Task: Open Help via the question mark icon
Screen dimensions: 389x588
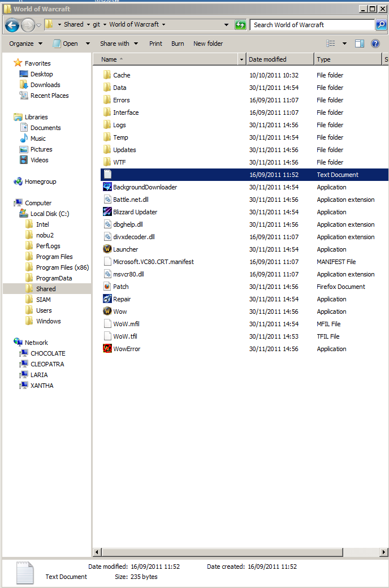Action: (375, 44)
